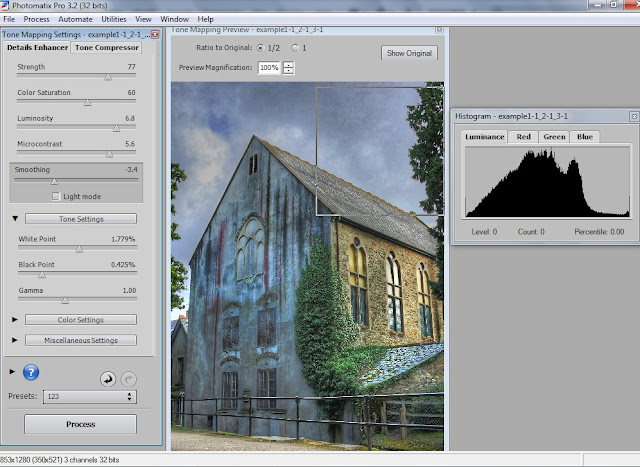This screenshot has height=467, width=640.
Task: Click the undo arrow above Presets
Action: click(x=107, y=380)
